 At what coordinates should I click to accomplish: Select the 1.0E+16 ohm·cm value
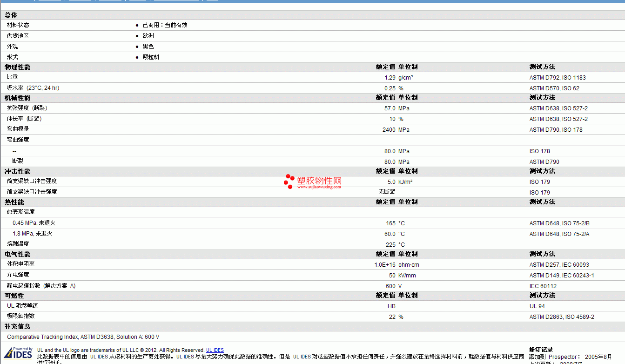coord(397,265)
